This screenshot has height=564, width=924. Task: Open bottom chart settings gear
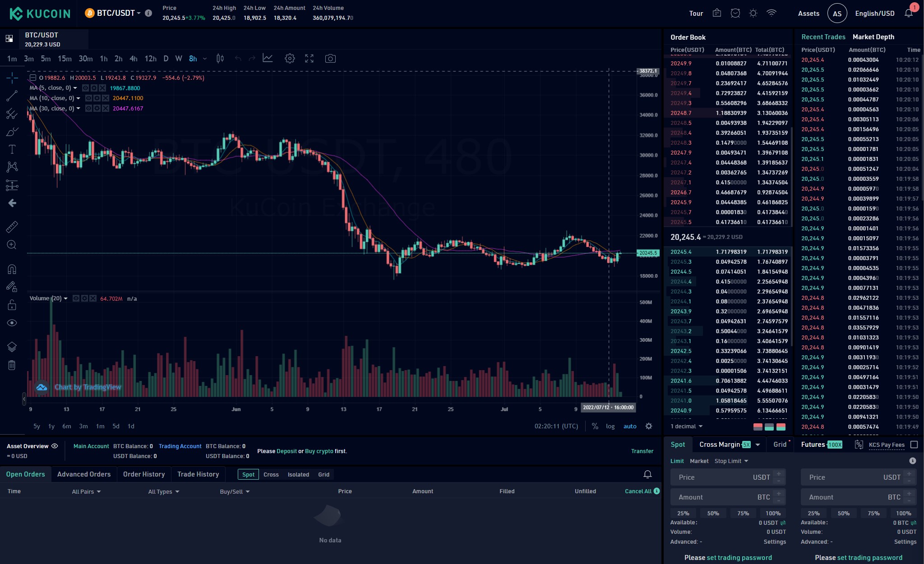tap(649, 426)
